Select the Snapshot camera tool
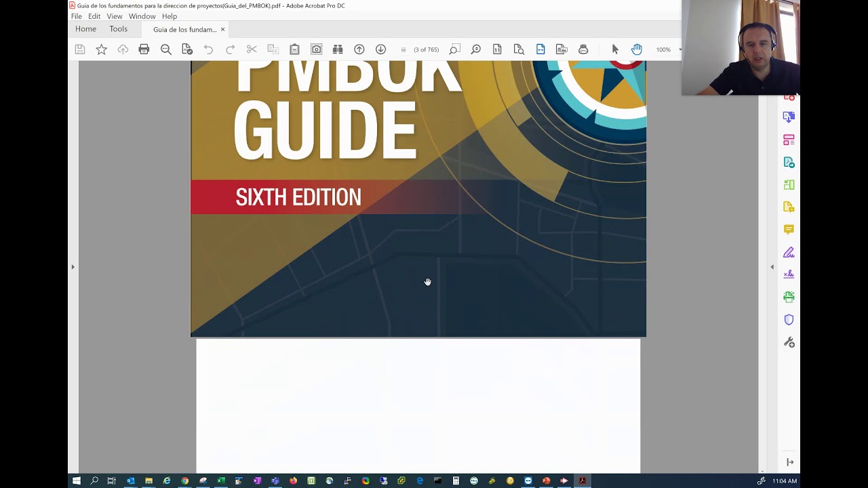Image resolution: width=868 pixels, height=488 pixels. click(316, 49)
